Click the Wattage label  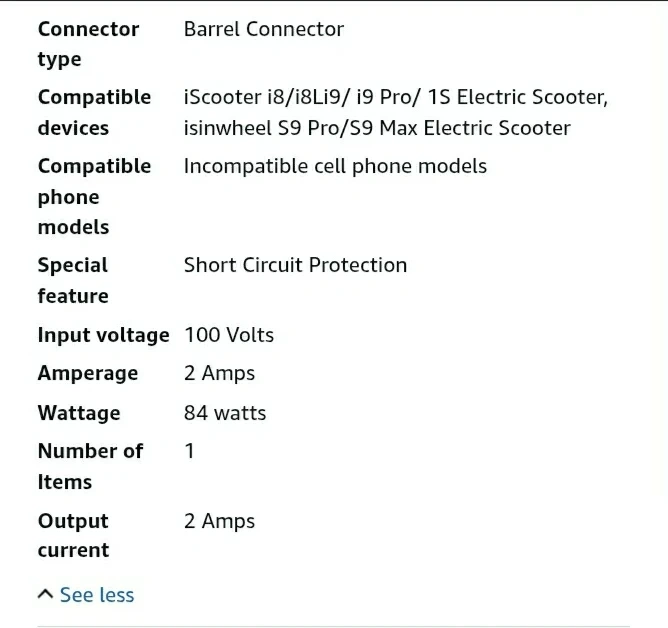(79, 413)
